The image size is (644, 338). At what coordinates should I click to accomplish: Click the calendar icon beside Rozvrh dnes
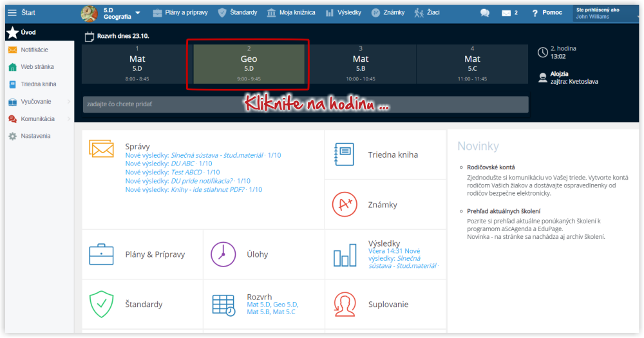tap(89, 37)
